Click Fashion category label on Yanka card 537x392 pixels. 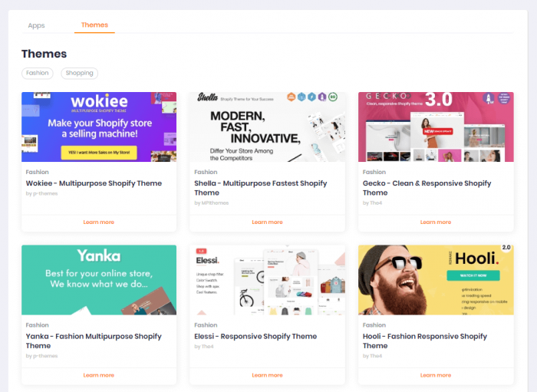pos(38,325)
